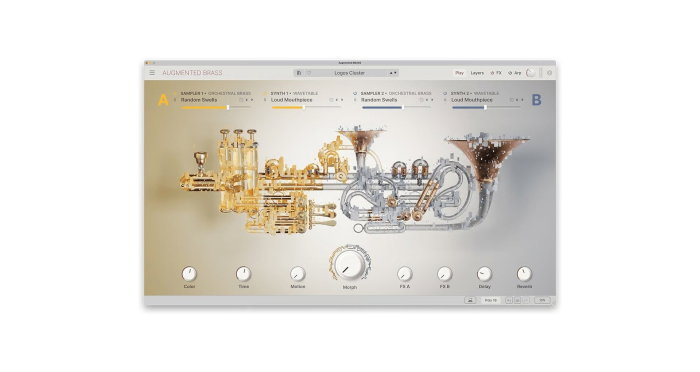Screen dimensions: 700x372
Task: Open Sampler 1 Random Swells preset list
Action: click(x=199, y=100)
